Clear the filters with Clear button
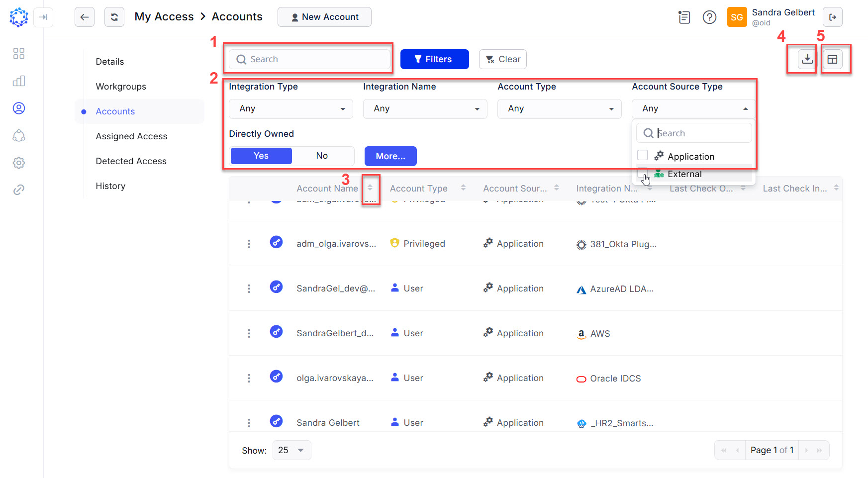This screenshot has height=478, width=868. pos(503,59)
